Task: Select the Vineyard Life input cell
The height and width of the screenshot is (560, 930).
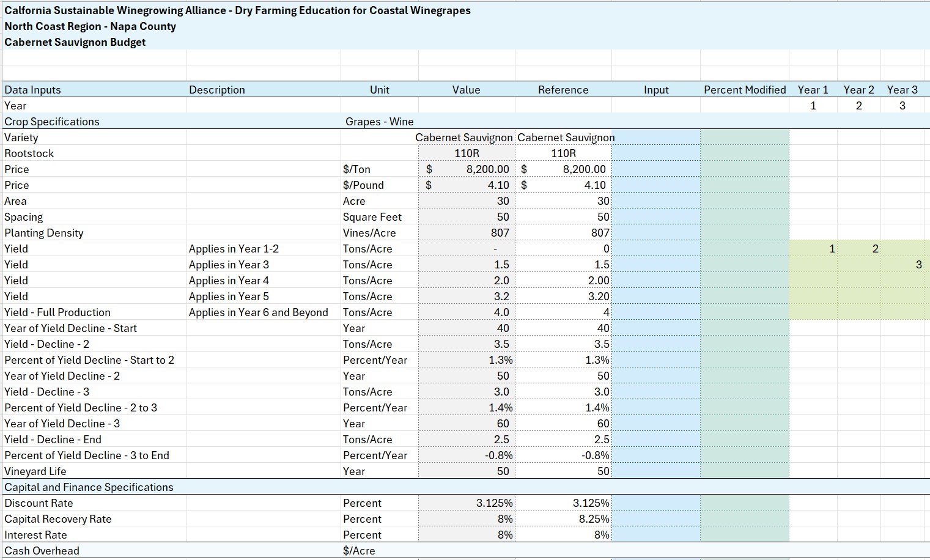Action: point(656,471)
